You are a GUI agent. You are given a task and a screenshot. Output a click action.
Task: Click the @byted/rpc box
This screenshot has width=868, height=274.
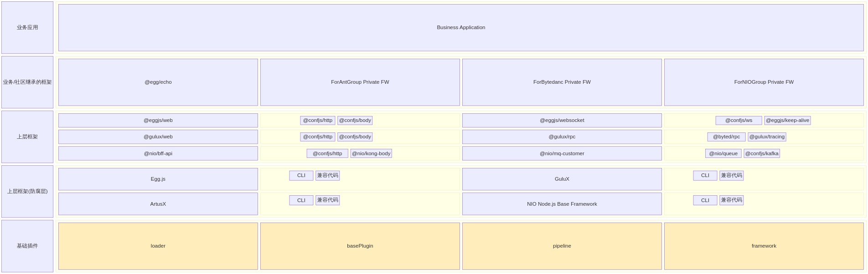pyautogui.click(x=727, y=137)
